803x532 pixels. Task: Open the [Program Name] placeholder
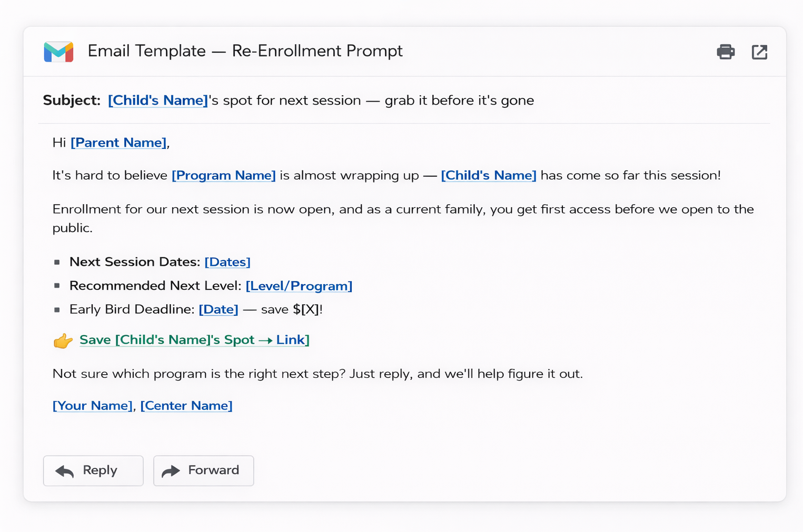click(x=223, y=175)
